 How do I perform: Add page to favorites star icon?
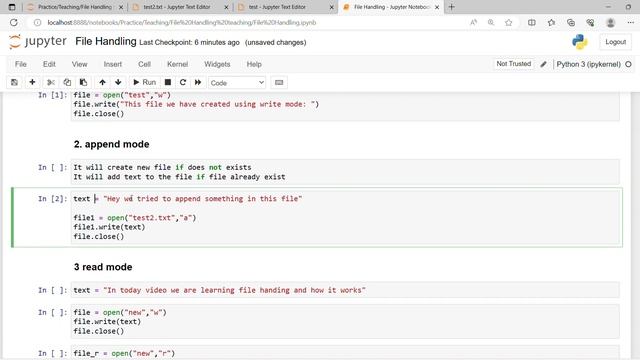[509, 22]
